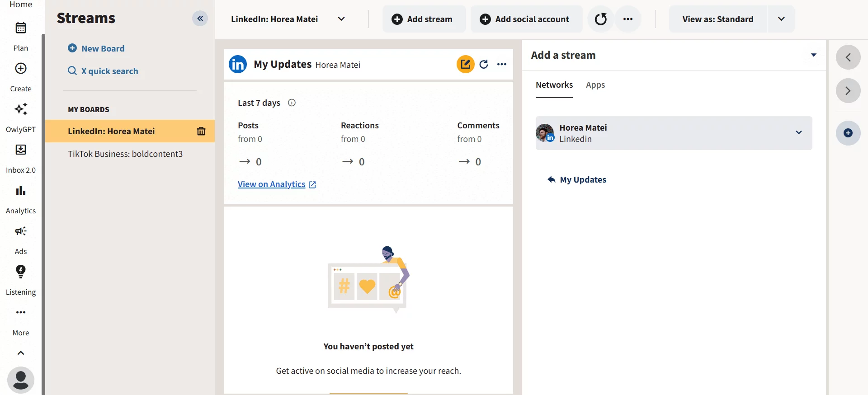Viewport: 868px width, 395px height.
Task: Click the Add stream button
Action: point(424,19)
